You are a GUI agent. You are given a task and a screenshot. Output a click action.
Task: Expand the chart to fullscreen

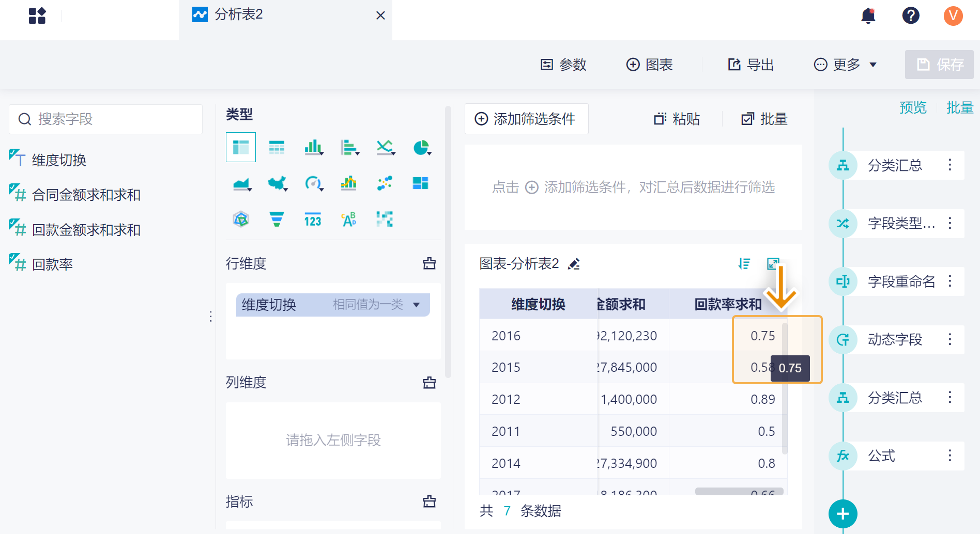pyautogui.click(x=773, y=264)
